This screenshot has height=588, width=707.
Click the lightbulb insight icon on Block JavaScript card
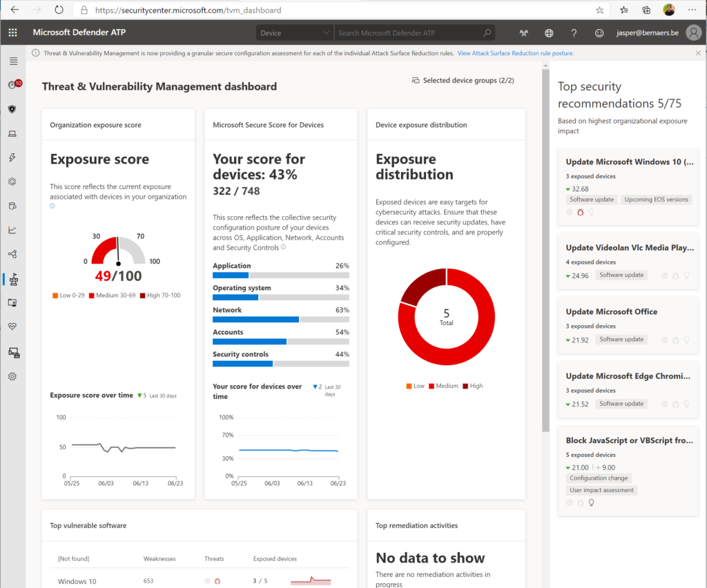pos(591,503)
